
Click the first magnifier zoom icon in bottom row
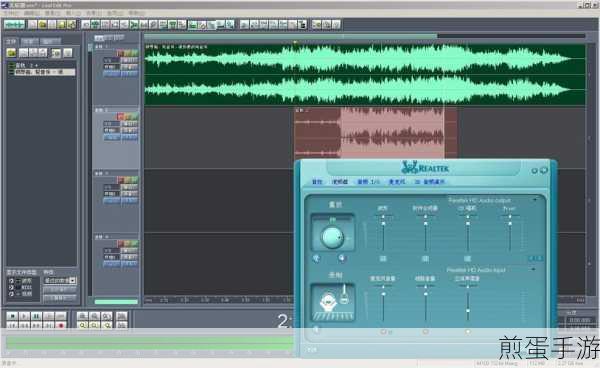point(82,326)
